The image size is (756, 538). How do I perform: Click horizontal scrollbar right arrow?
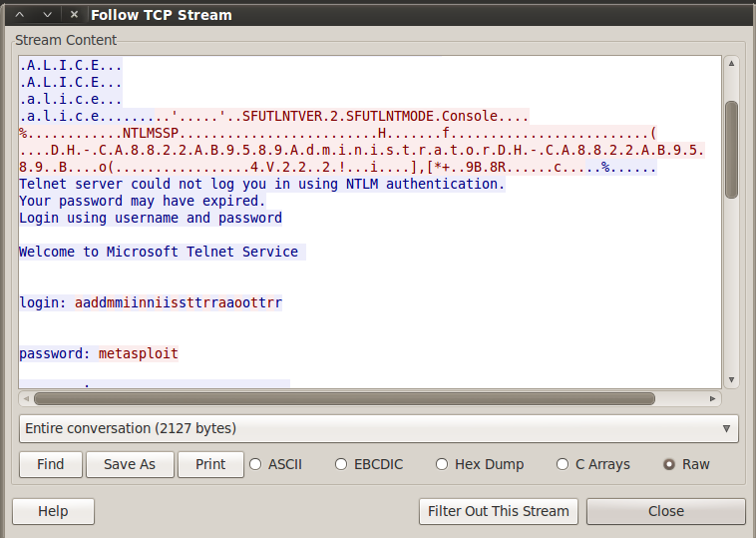click(x=712, y=398)
